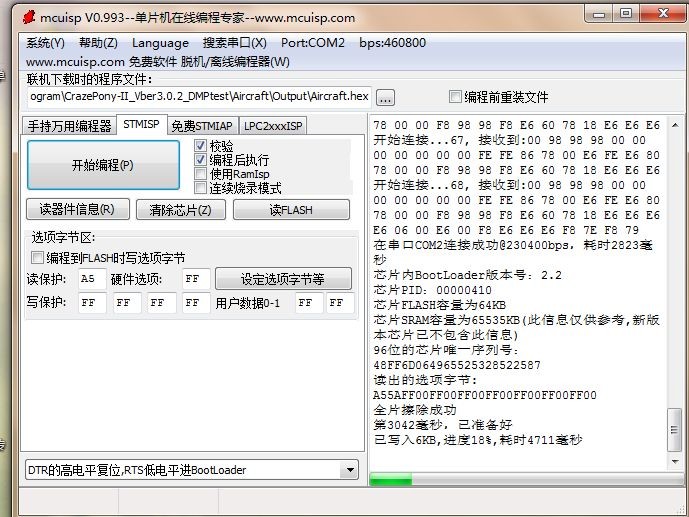Image resolution: width=689 pixels, height=517 pixels.
Task: Click www.mcuisp.com 免费软件 text
Action: (101, 61)
